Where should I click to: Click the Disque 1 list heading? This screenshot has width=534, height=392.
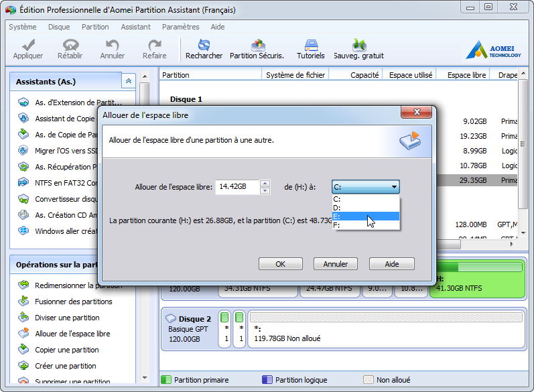coord(186,99)
